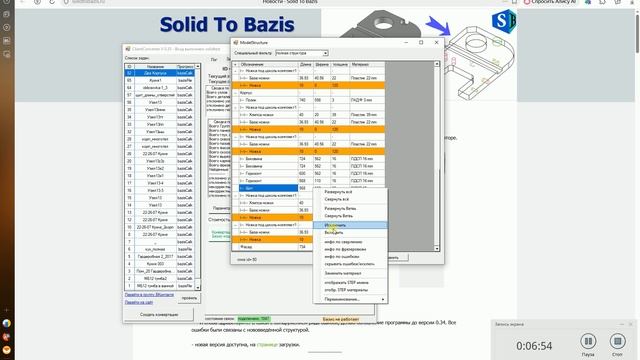Open the fourth icon in browser sidebar
This screenshot has width=640, height=360.
click(7, 54)
